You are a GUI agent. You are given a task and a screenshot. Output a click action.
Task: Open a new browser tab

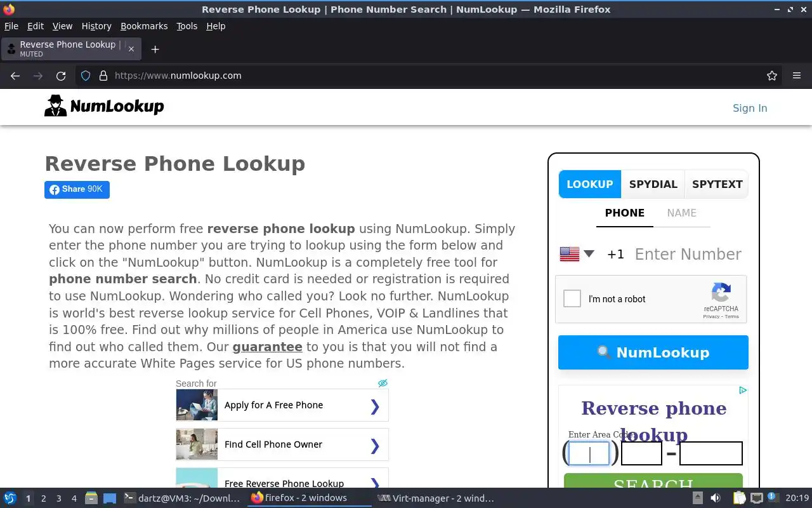pos(155,49)
